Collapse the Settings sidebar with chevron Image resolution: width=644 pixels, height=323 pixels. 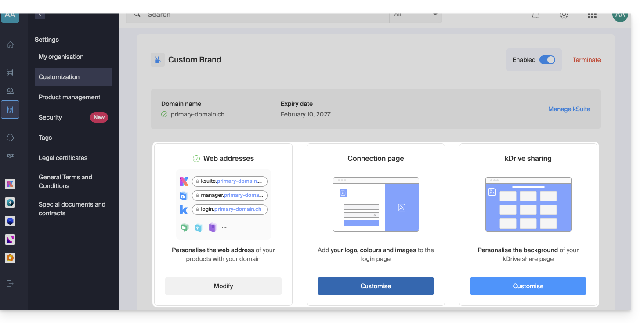40,15
